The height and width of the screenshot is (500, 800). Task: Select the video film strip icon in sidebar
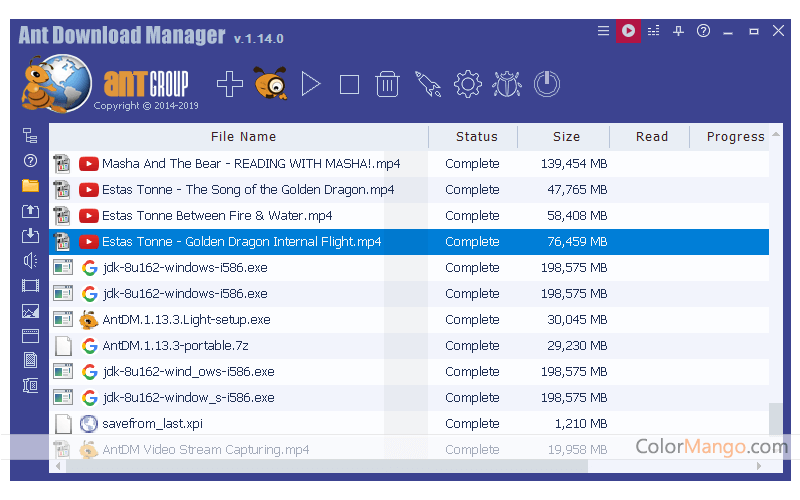[30, 286]
